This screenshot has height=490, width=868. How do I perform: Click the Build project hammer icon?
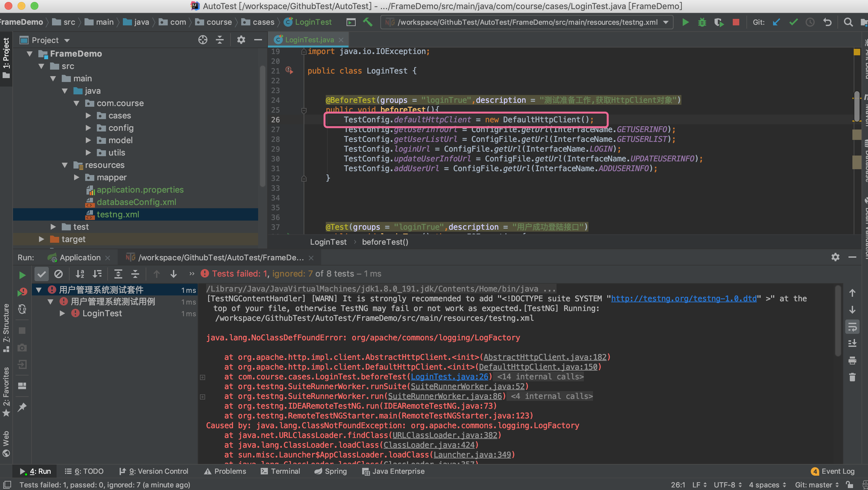click(x=368, y=22)
